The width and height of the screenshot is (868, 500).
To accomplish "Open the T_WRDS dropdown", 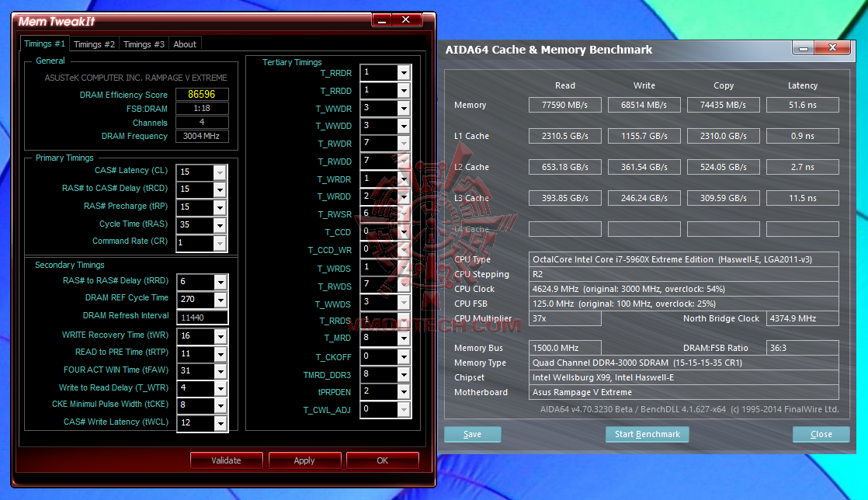I will click(404, 267).
